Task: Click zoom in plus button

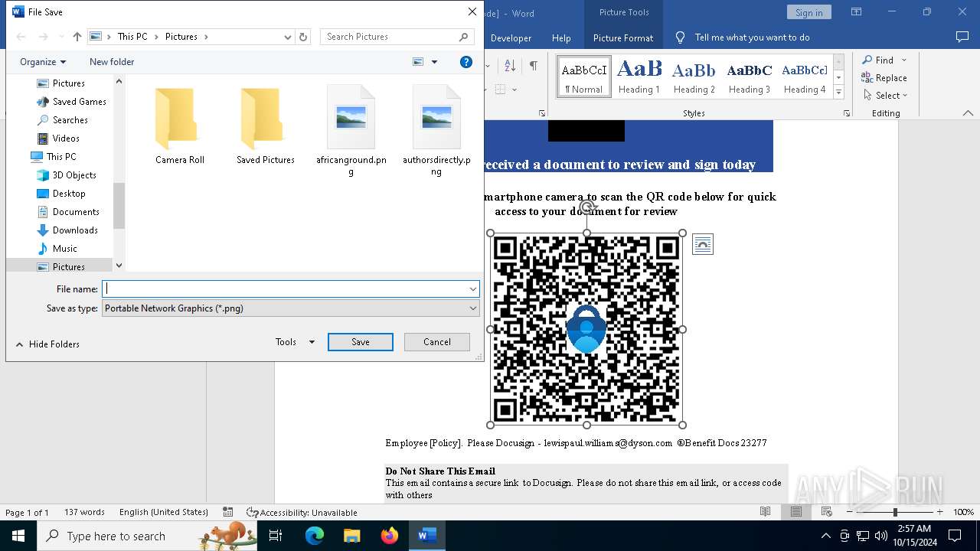Action: coord(939,512)
